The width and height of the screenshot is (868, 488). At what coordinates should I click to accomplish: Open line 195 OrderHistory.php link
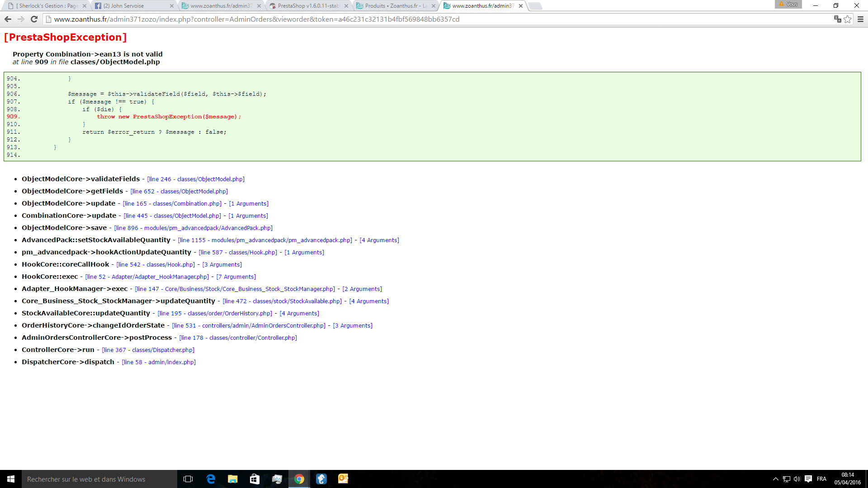[215, 314]
